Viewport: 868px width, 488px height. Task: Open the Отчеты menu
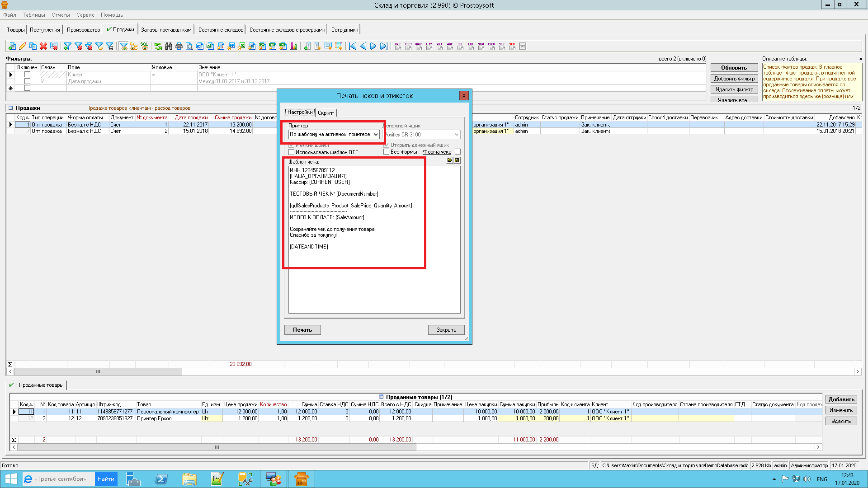click(61, 15)
